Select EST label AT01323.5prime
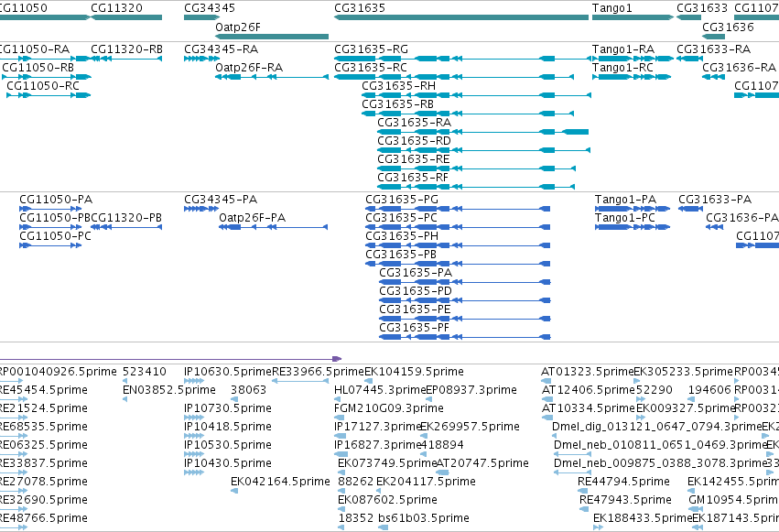The height and width of the screenshot is (532, 779). coord(588,372)
